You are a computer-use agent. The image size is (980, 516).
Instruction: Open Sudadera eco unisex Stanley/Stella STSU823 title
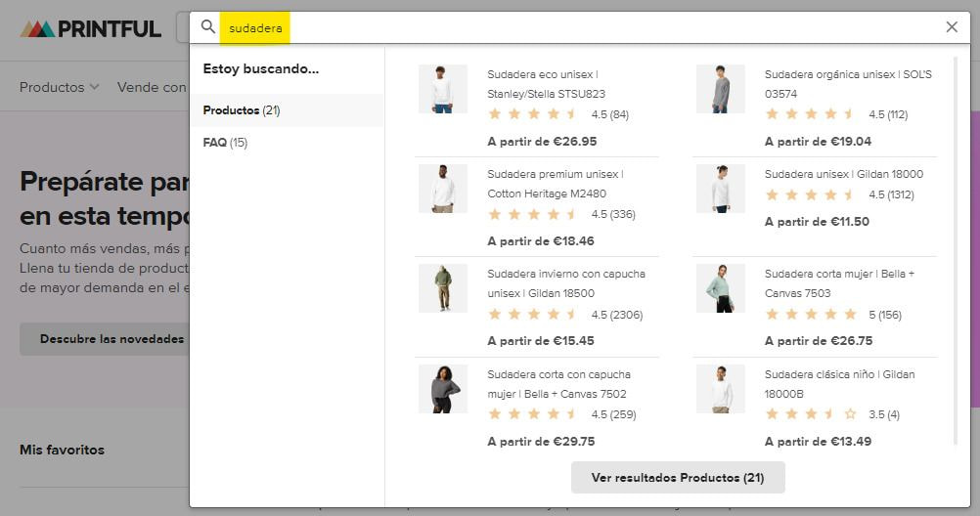coord(547,84)
